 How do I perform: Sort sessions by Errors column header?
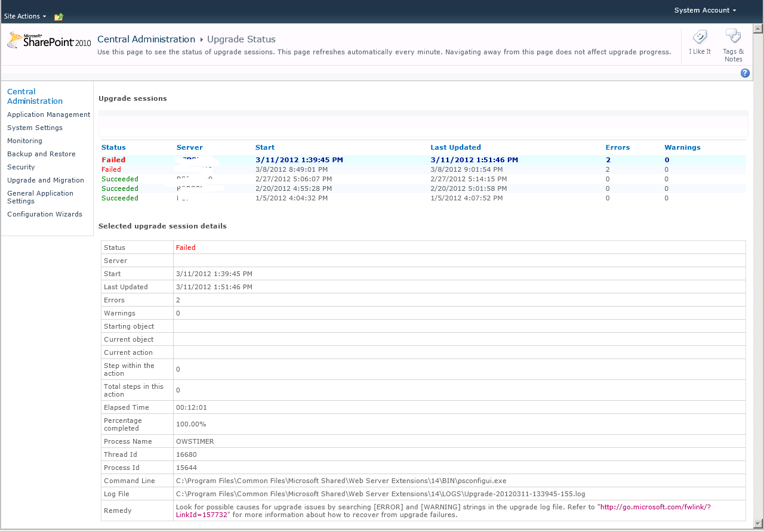tap(617, 147)
